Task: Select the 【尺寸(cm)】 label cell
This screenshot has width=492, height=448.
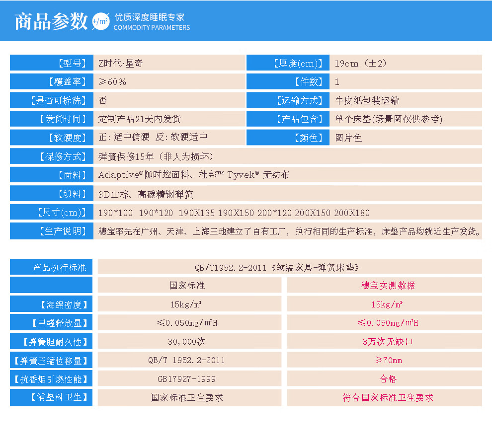Action: pos(52,213)
